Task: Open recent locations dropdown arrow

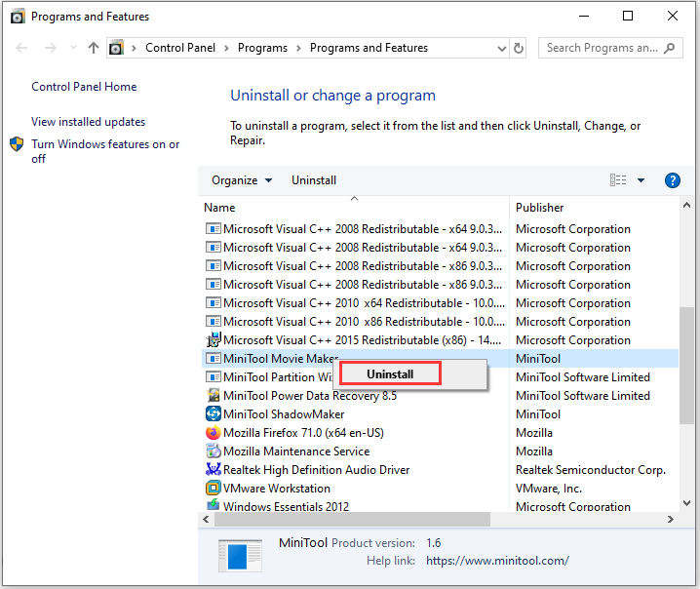Action: pyautogui.click(x=73, y=48)
